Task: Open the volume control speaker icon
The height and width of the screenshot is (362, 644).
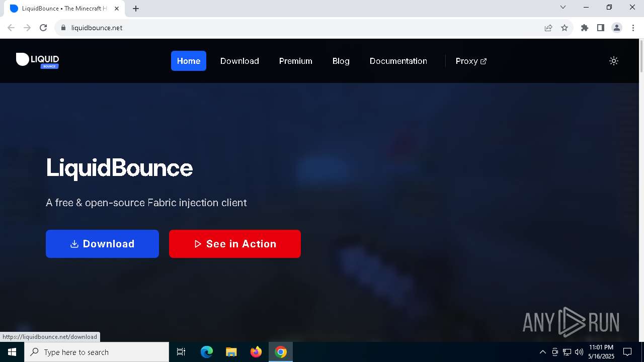Action: [x=579, y=352]
